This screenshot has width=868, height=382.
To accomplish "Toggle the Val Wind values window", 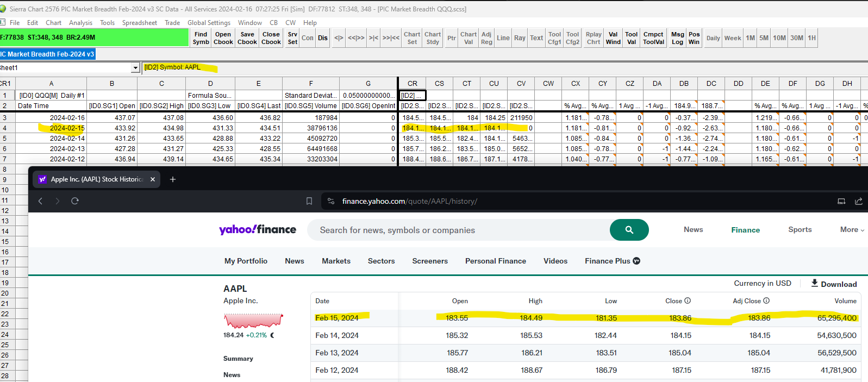I will tap(613, 38).
